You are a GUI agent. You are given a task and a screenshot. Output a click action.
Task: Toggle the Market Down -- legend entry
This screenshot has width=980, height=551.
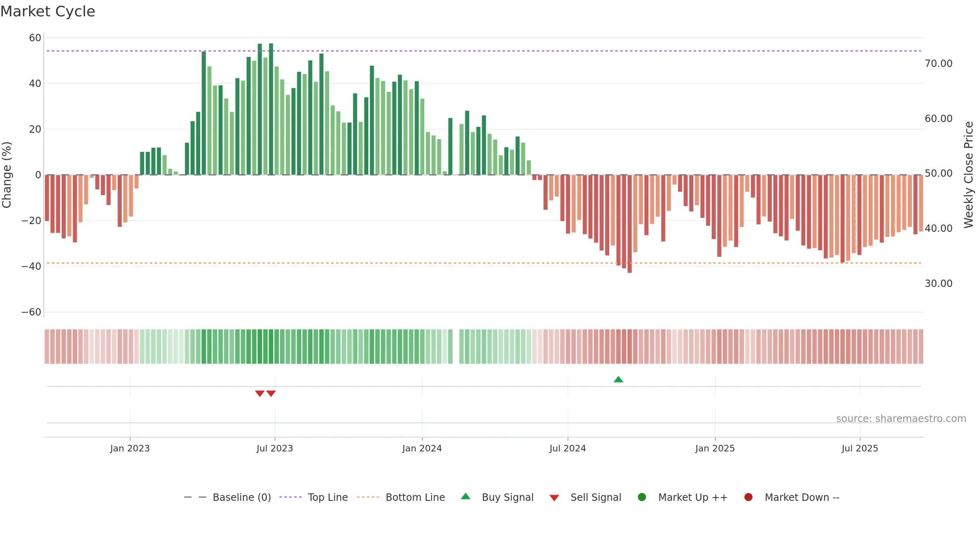(792, 497)
